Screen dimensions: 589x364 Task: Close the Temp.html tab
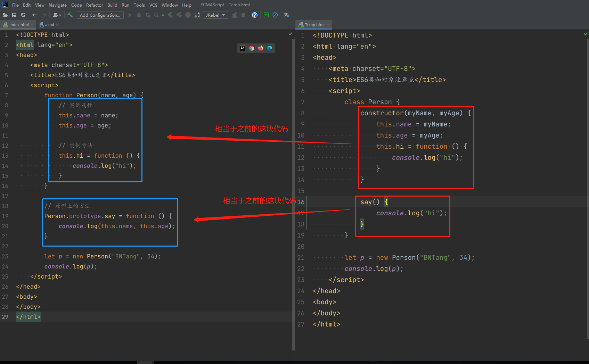(x=328, y=25)
